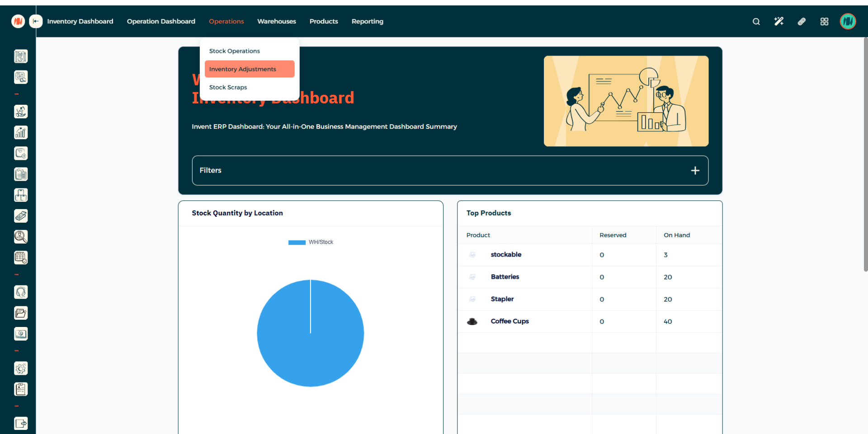This screenshot has height=434, width=868.
Task: Toggle the WH/Stock legend item
Action: 311,243
